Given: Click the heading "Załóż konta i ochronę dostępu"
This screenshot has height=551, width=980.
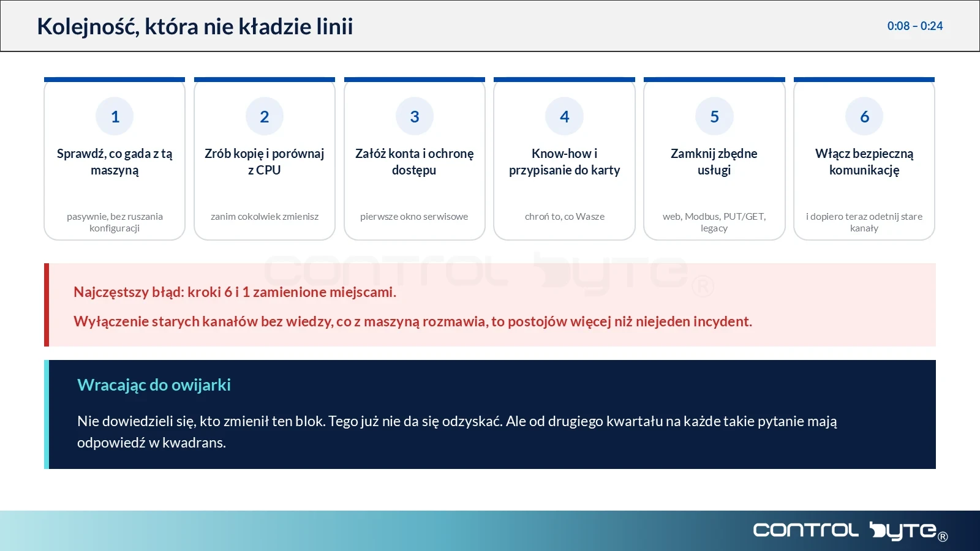Looking at the screenshot, I should click(415, 162).
